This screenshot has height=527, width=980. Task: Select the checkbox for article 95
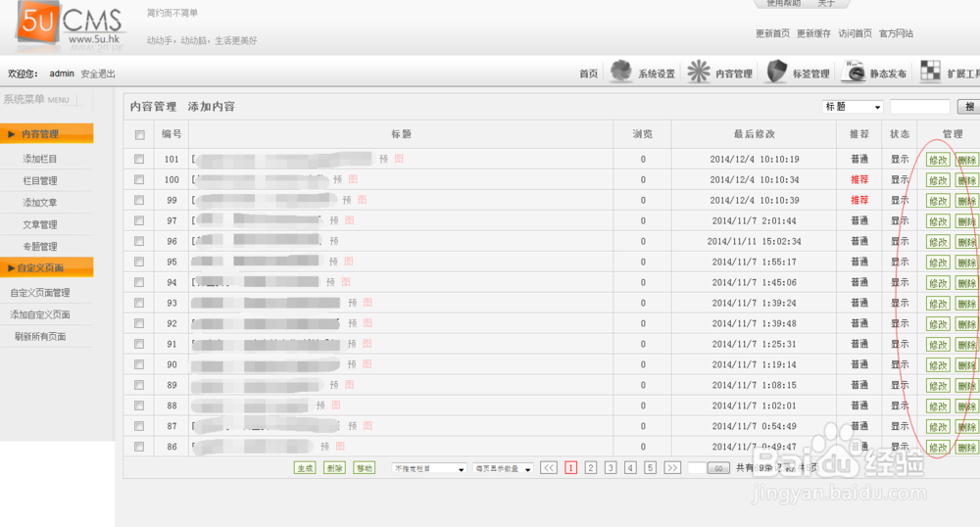click(x=139, y=262)
